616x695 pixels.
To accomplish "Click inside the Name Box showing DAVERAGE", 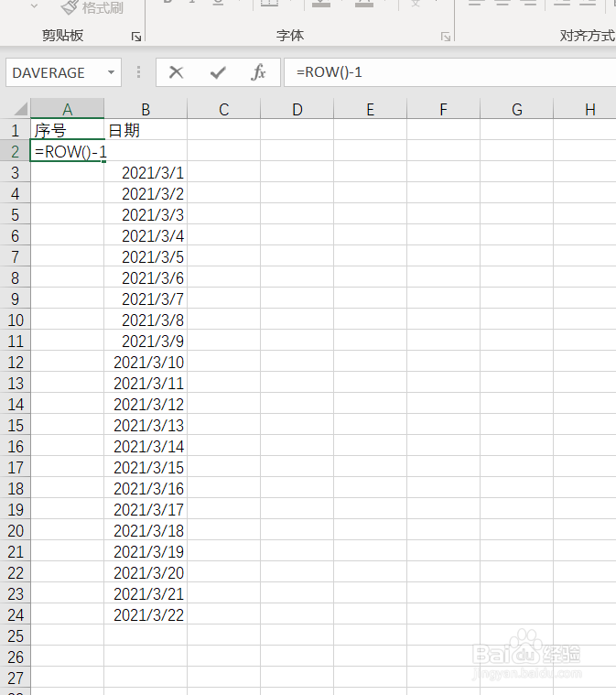I will (56, 72).
